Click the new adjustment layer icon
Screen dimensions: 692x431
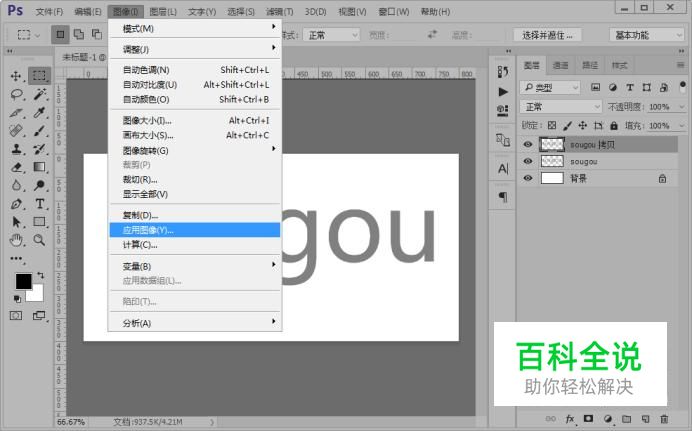click(x=608, y=419)
